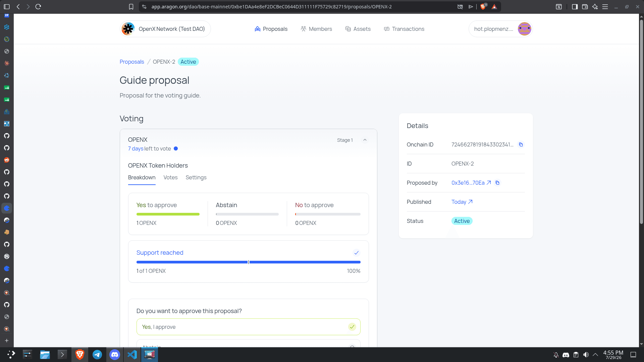Viewport: 644px width, 362px height.
Task: Click the Onchain ID number text
Action: click(x=482, y=144)
